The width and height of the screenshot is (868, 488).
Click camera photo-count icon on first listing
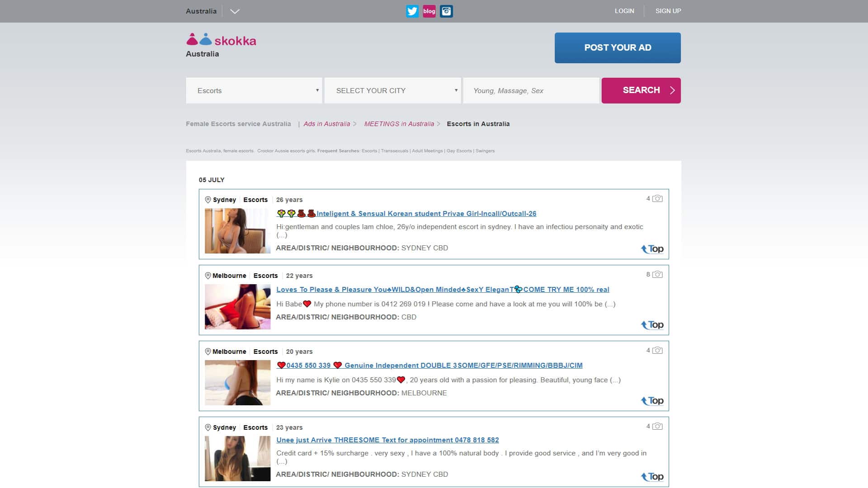(x=657, y=199)
